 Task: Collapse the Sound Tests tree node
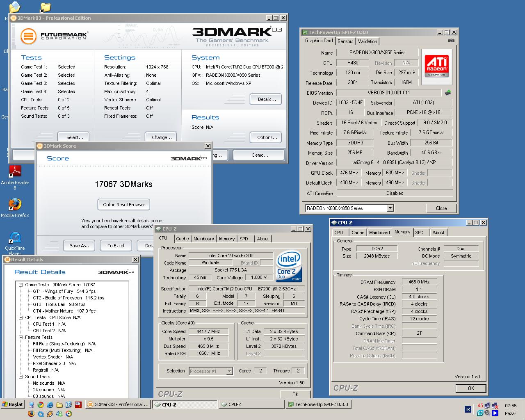(x=21, y=377)
